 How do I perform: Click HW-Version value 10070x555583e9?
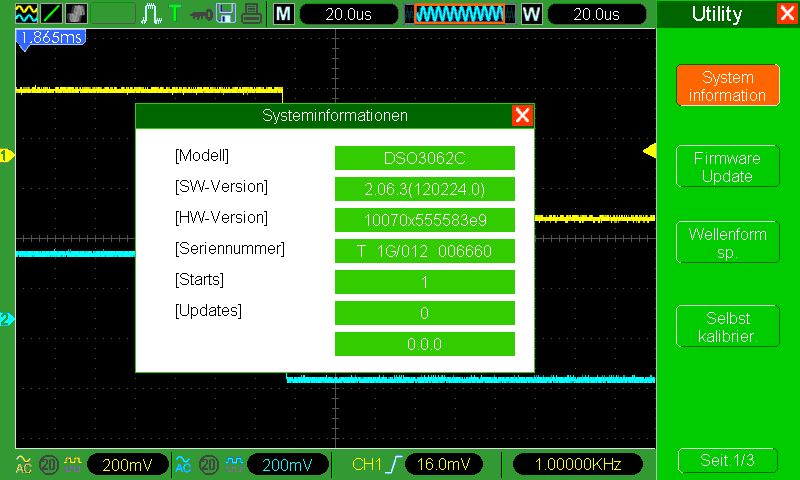point(424,220)
